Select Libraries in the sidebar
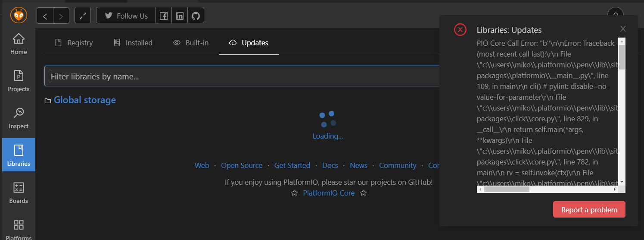 (x=19, y=155)
